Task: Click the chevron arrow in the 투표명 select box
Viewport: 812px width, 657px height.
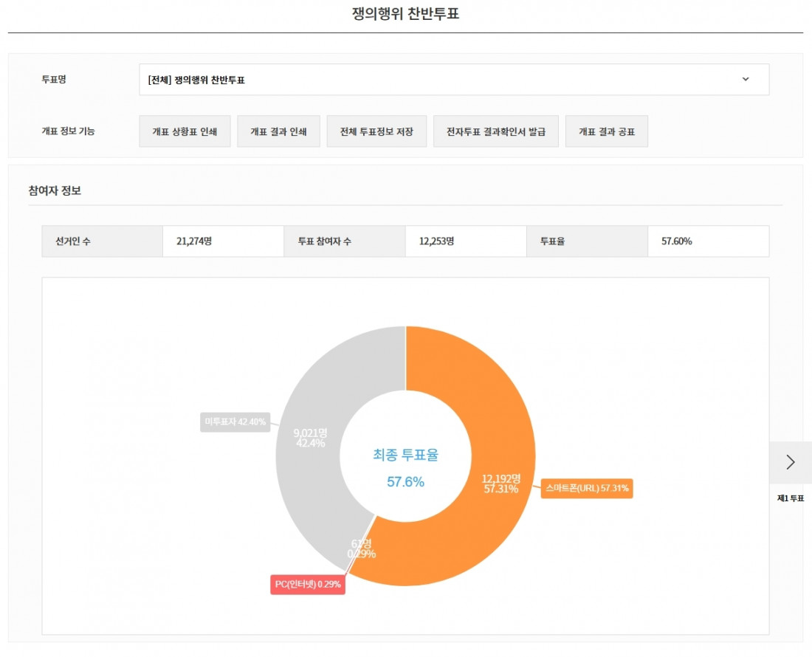Action: 745,80
